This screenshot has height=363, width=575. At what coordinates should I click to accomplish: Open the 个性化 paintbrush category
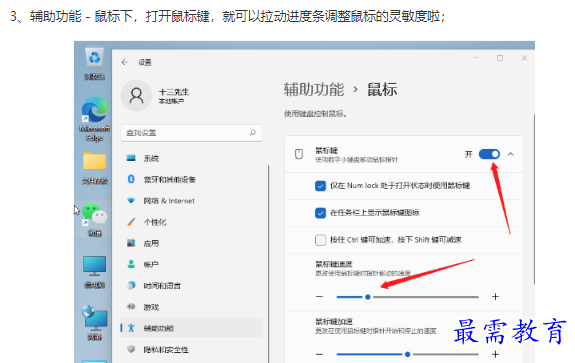[x=191, y=222]
